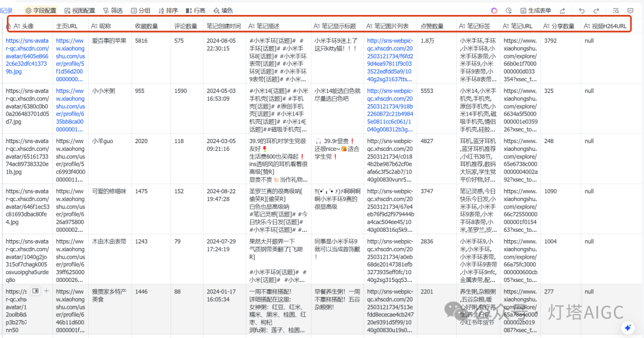Redo the last action

(x=596, y=11)
